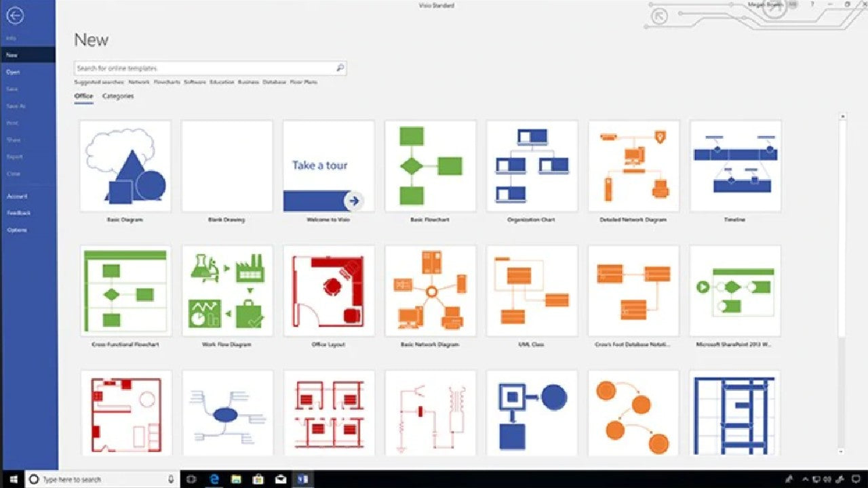The width and height of the screenshot is (868, 488).
Task: Click the Visio icon in the taskbar
Action: coord(302,479)
